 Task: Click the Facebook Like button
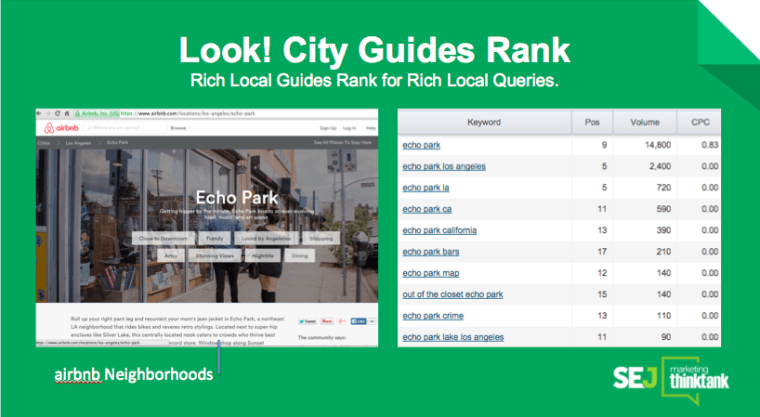tap(359, 321)
